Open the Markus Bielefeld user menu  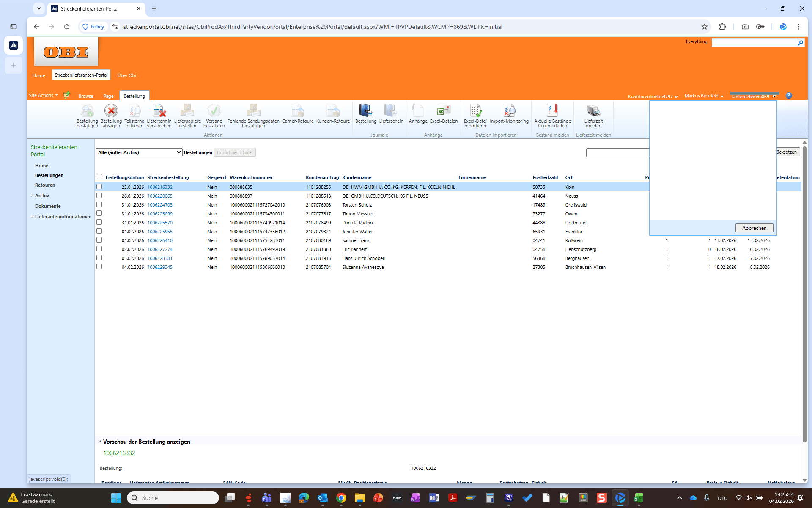pyautogui.click(x=704, y=96)
